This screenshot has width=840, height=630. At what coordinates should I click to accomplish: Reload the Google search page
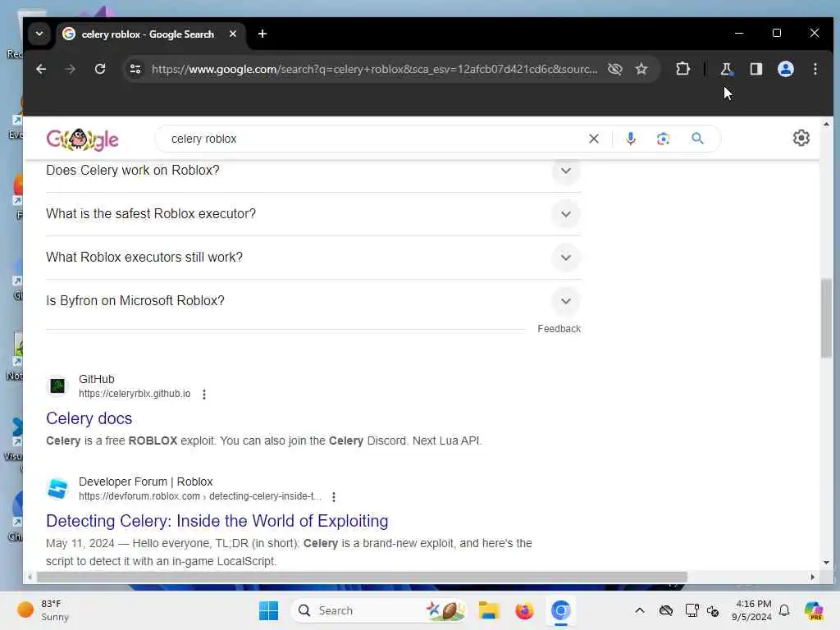pyautogui.click(x=100, y=69)
